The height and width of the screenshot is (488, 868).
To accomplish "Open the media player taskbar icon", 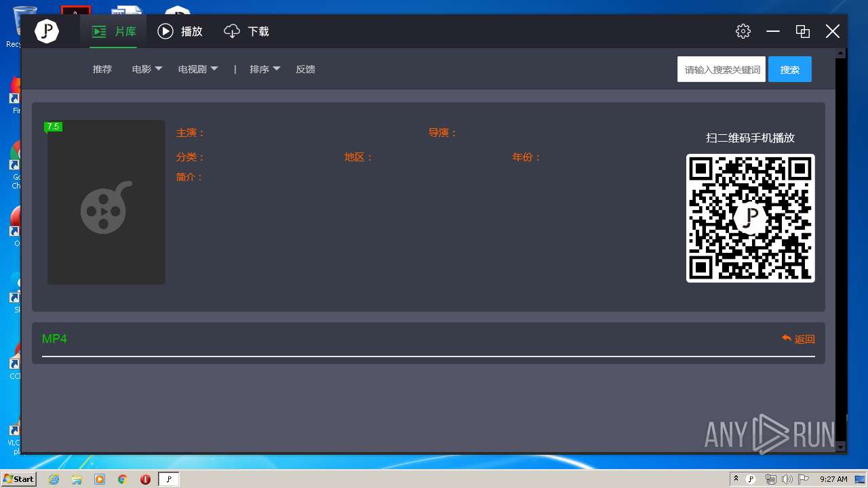I will click(x=100, y=479).
